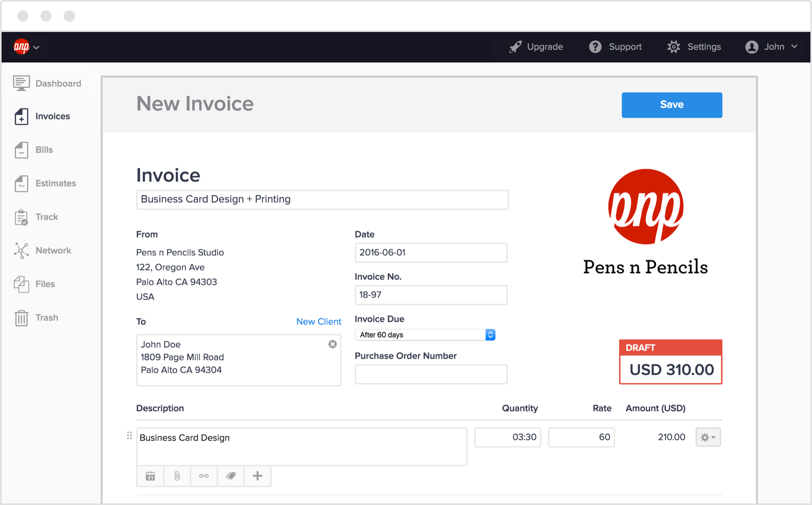The width and height of the screenshot is (812, 505).
Task: Click the Upgrade button
Action: (536, 47)
